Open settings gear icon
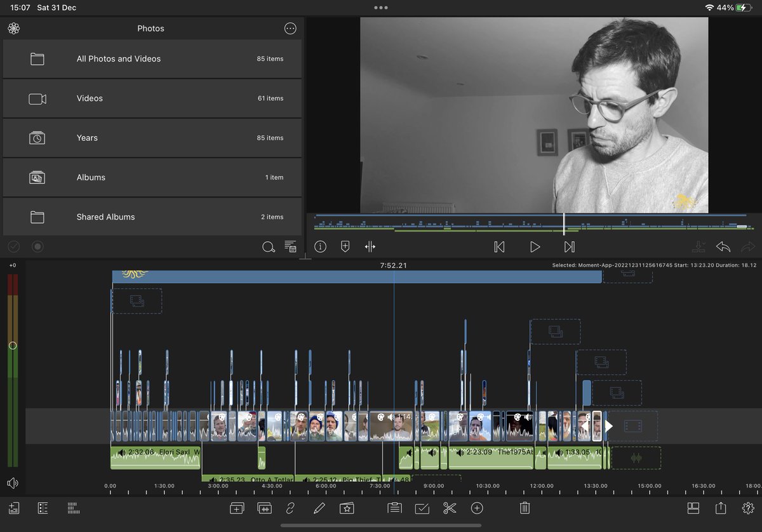The width and height of the screenshot is (762, 532). [748, 508]
